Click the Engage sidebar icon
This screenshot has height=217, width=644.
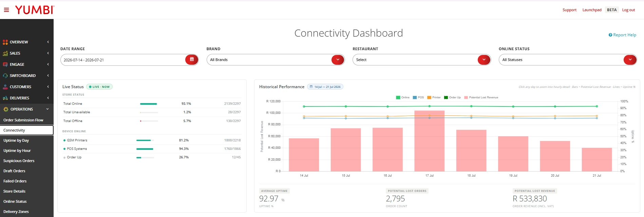click(x=5, y=64)
